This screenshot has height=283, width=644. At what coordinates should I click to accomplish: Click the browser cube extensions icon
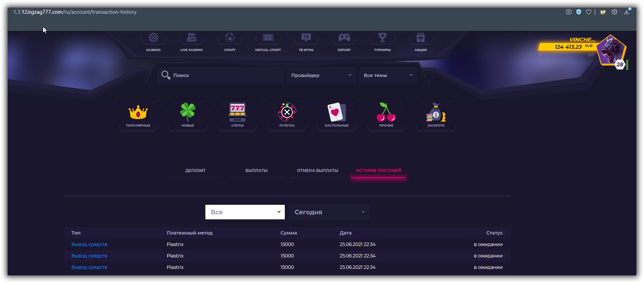tap(614, 12)
